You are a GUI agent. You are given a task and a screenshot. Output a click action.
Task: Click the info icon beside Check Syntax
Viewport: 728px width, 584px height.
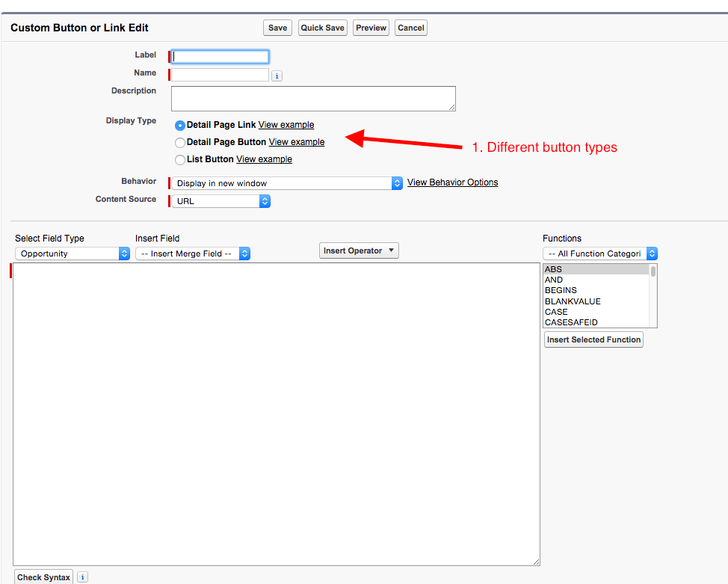point(82,577)
